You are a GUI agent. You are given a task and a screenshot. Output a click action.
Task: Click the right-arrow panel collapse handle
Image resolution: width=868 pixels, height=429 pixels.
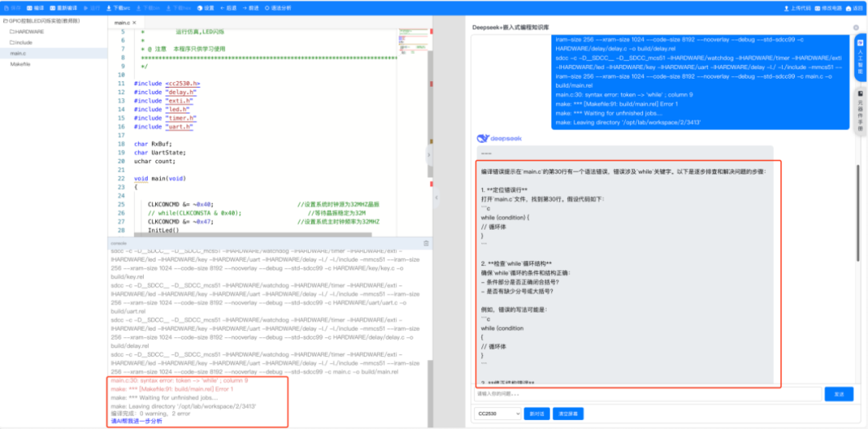point(428,156)
